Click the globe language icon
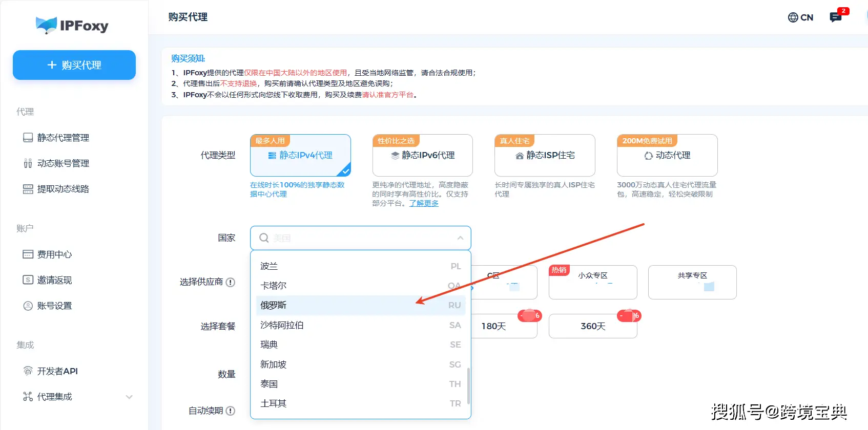The height and width of the screenshot is (430, 868). (x=793, y=17)
